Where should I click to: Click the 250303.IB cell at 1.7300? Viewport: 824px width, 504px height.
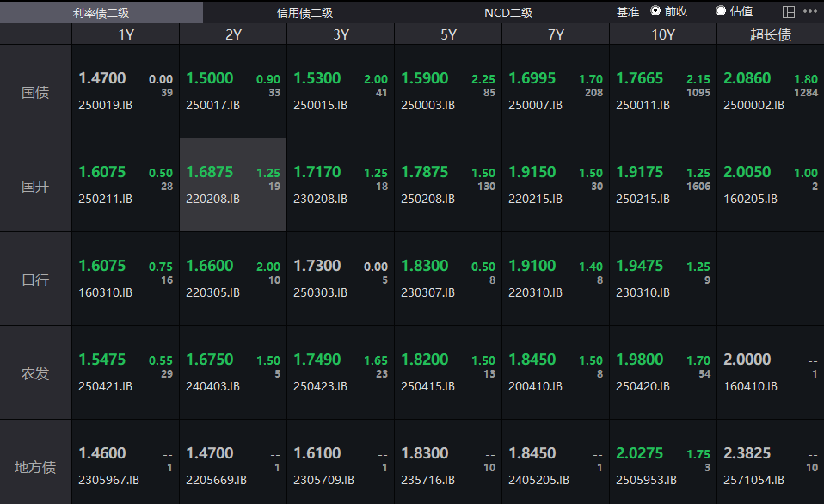pos(340,279)
